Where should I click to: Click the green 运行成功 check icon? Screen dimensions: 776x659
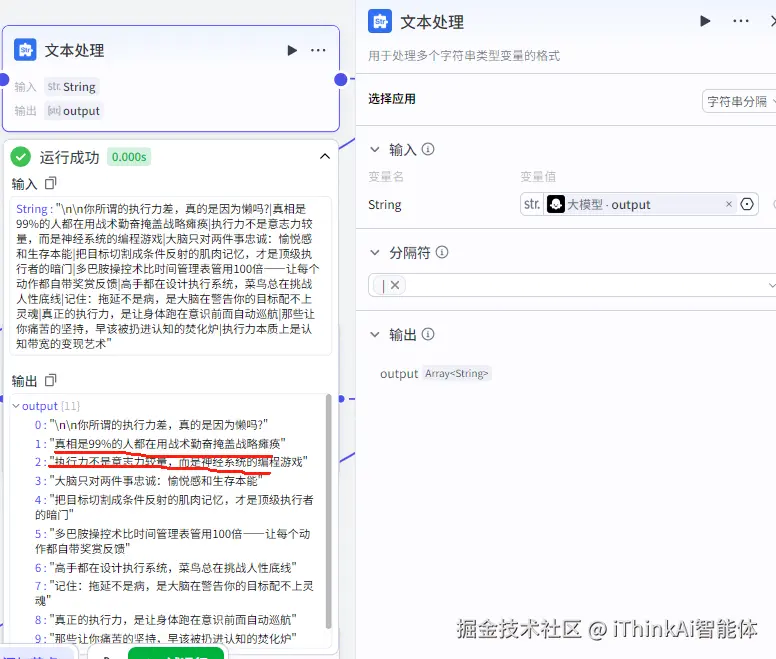coord(20,157)
